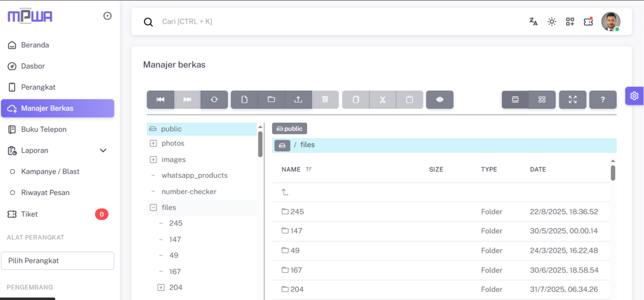
Task: Open the 245 folder in file list
Action: 297,212
